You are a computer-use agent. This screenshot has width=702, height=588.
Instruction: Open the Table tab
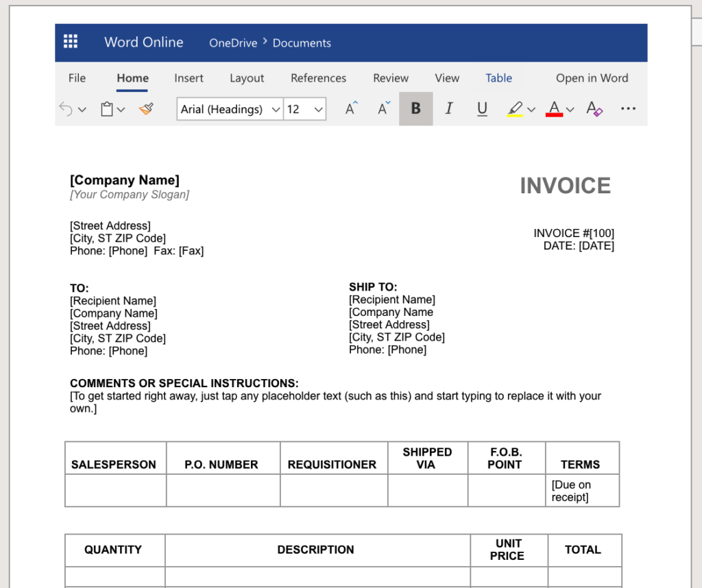(499, 78)
